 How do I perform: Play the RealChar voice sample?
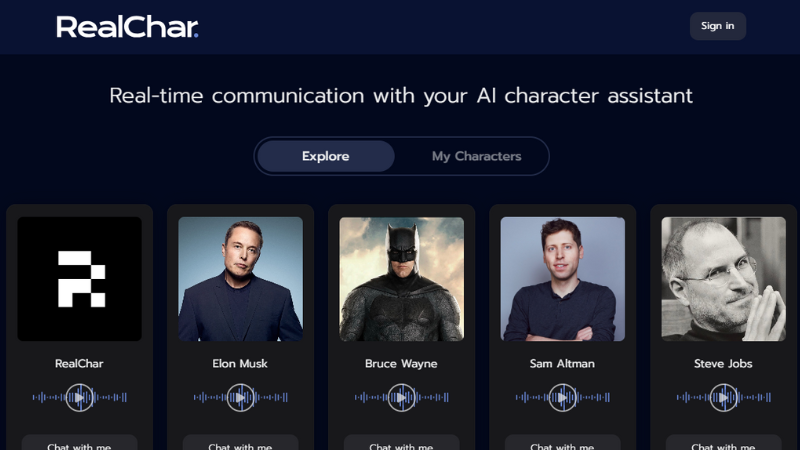point(80,397)
